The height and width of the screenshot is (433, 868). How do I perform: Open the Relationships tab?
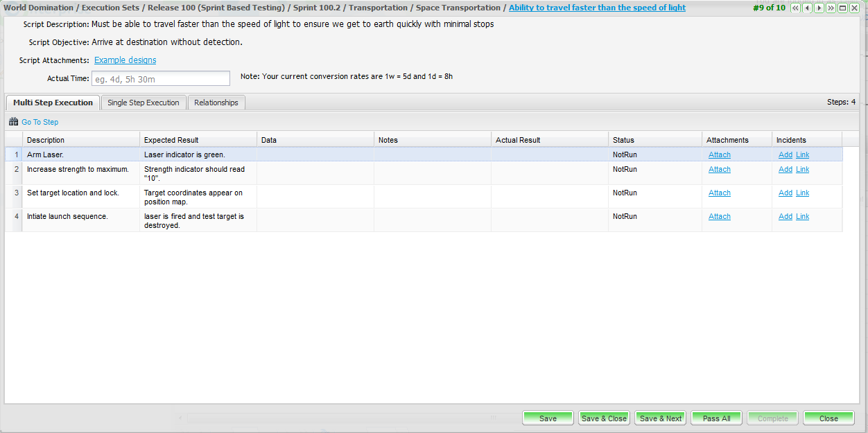[216, 103]
